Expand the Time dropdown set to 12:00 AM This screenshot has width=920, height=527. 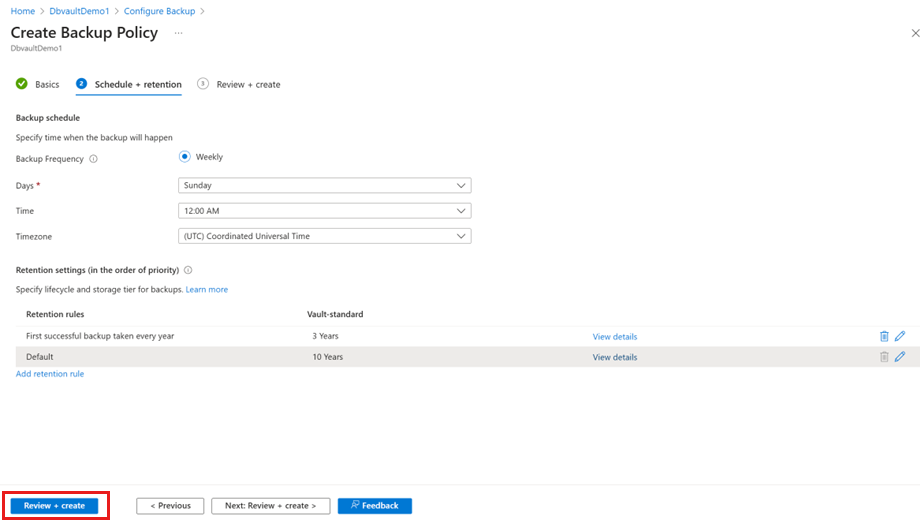coord(324,211)
